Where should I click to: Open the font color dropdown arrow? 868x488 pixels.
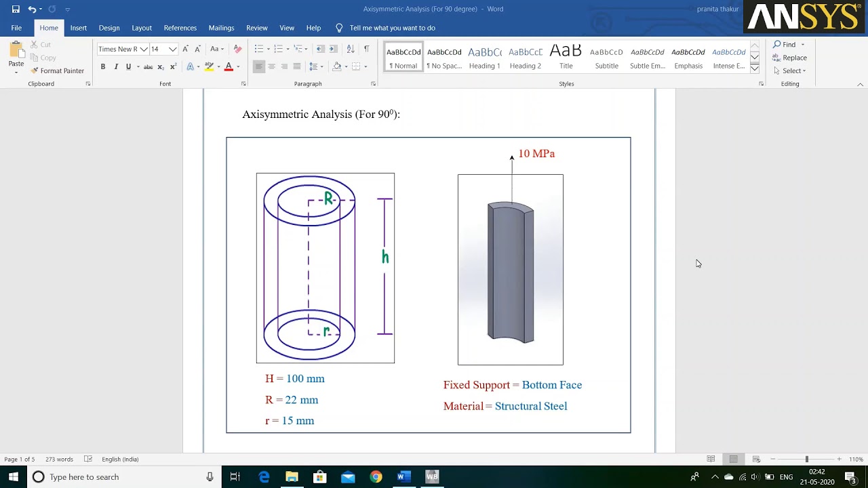[x=238, y=66]
